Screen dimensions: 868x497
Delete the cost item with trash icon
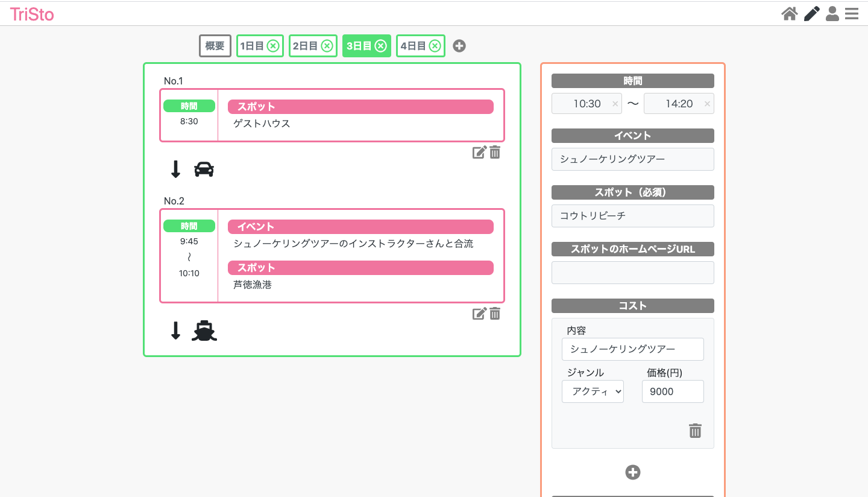tap(695, 431)
